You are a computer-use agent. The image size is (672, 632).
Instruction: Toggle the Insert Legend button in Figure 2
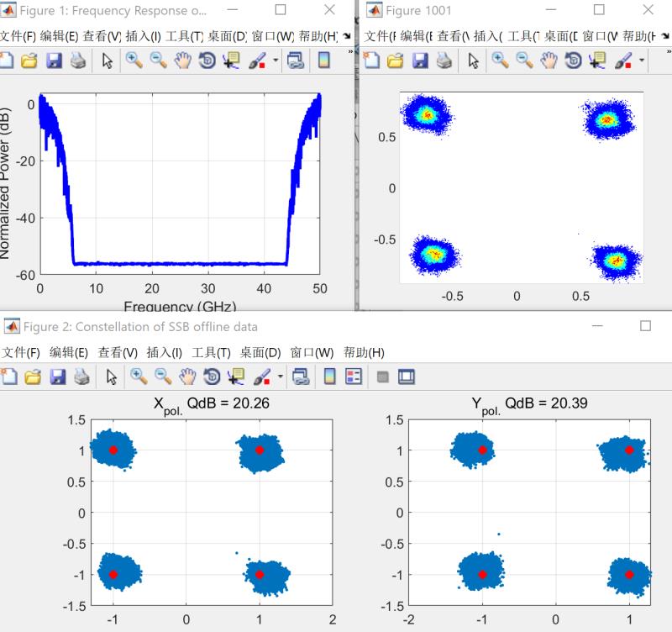353,377
